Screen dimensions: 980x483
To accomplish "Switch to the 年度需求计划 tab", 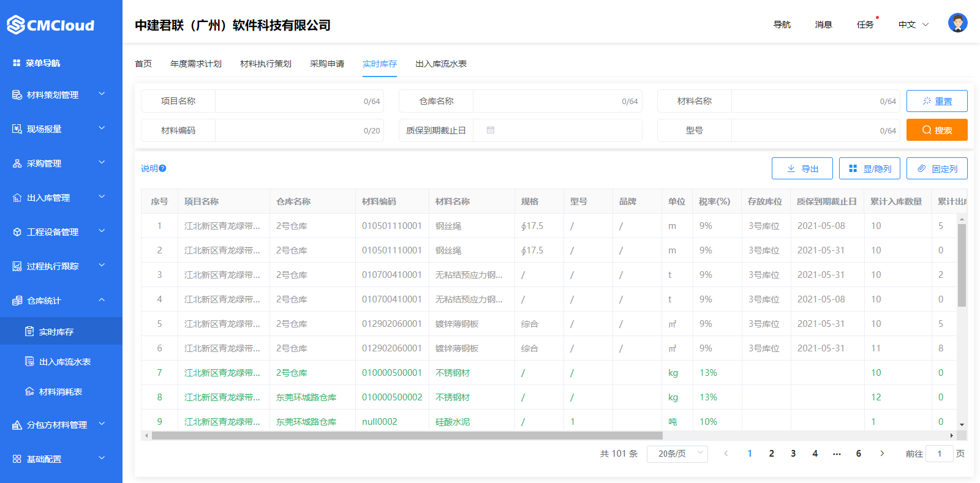I will (x=195, y=64).
